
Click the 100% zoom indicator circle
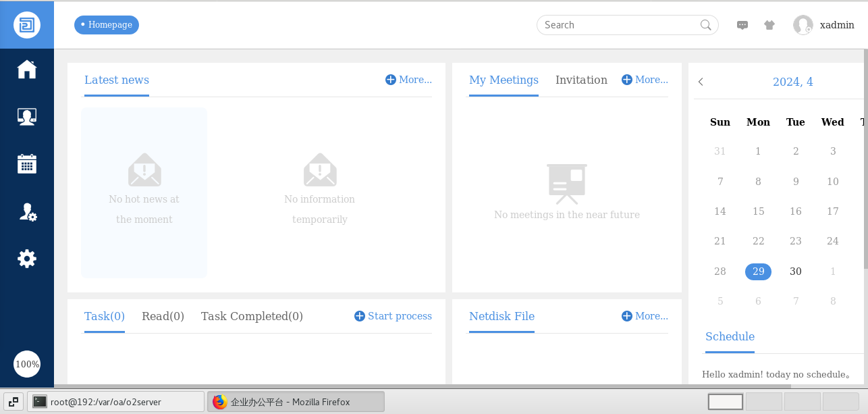click(x=27, y=364)
